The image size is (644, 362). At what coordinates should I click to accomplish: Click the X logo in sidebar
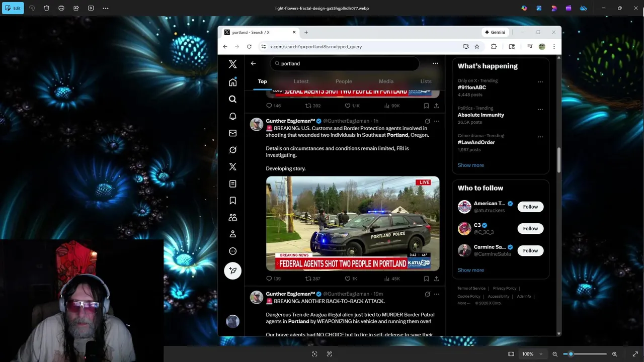coord(232,64)
